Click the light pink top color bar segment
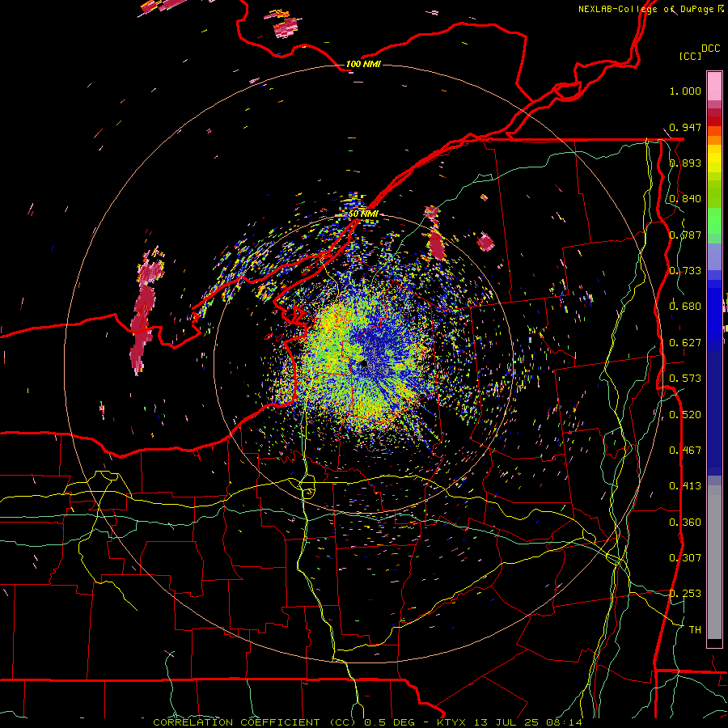Screen dimensions: 728x728 [714, 86]
